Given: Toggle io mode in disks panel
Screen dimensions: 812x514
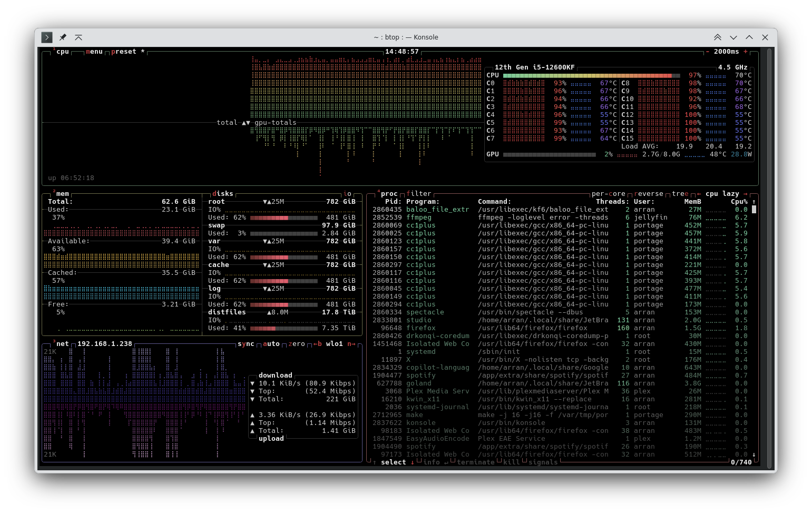Looking at the screenshot, I should click(x=347, y=194).
